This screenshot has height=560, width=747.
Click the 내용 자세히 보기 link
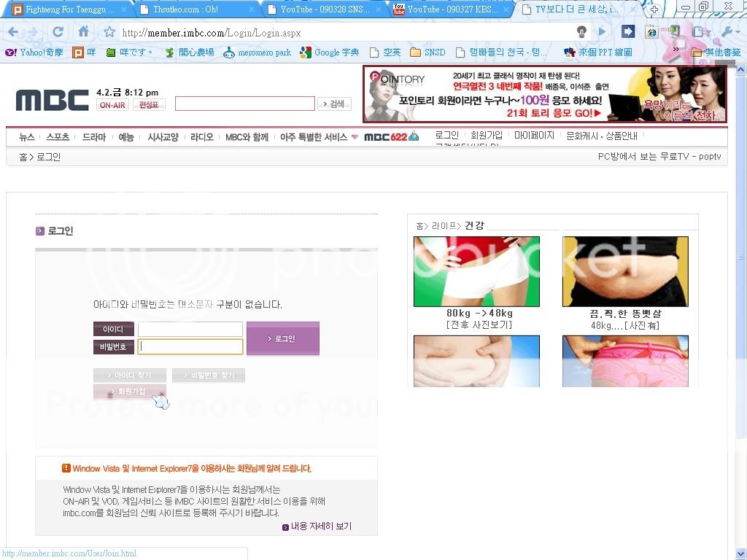coord(317,526)
